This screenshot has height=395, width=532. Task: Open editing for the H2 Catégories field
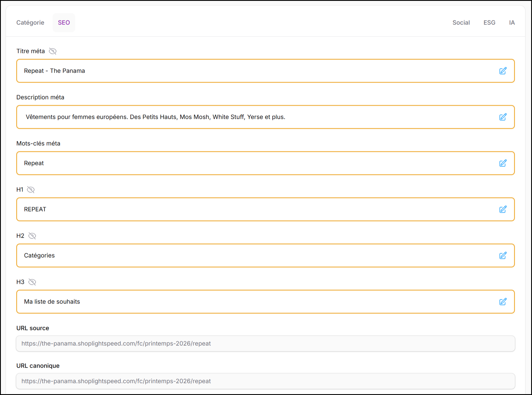(503, 256)
